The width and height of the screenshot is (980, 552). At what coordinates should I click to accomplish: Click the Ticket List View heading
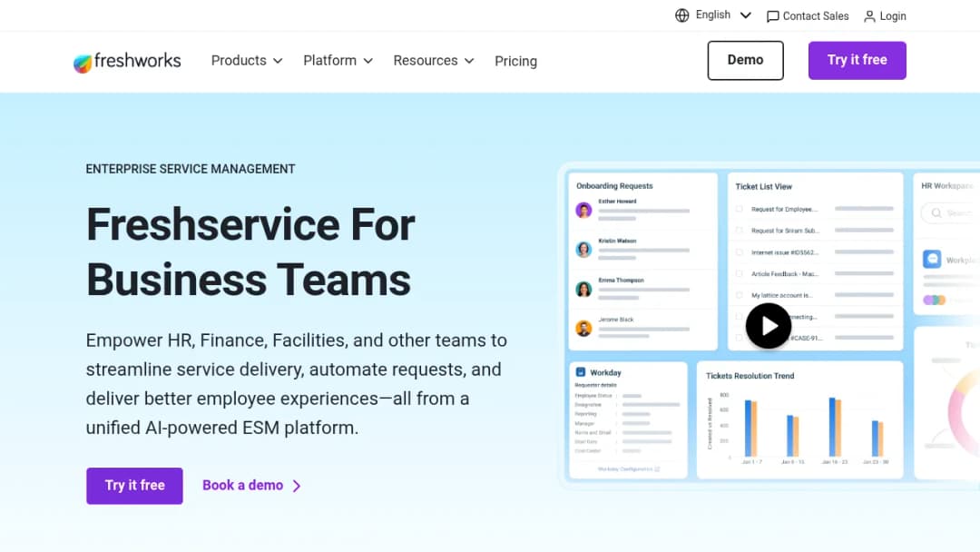[x=763, y=186]
